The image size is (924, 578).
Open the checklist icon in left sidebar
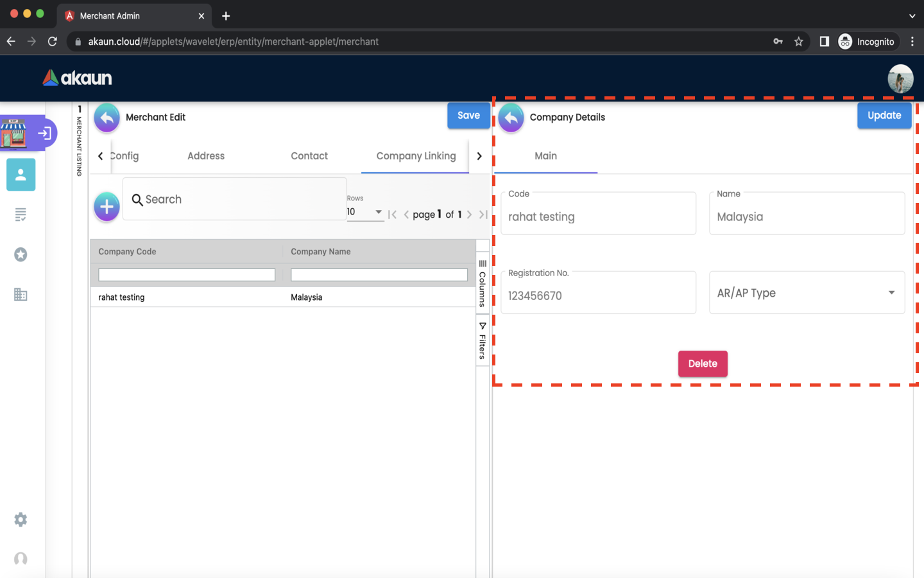[21, 215]
